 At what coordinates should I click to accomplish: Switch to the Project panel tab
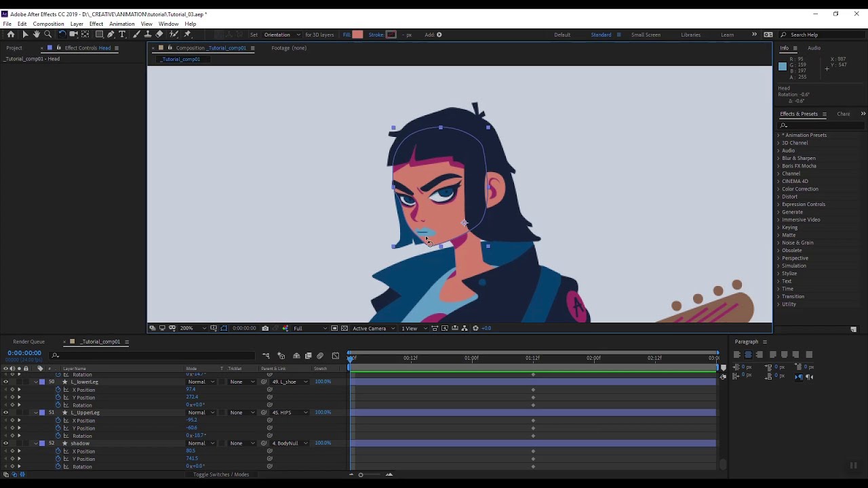14,48
